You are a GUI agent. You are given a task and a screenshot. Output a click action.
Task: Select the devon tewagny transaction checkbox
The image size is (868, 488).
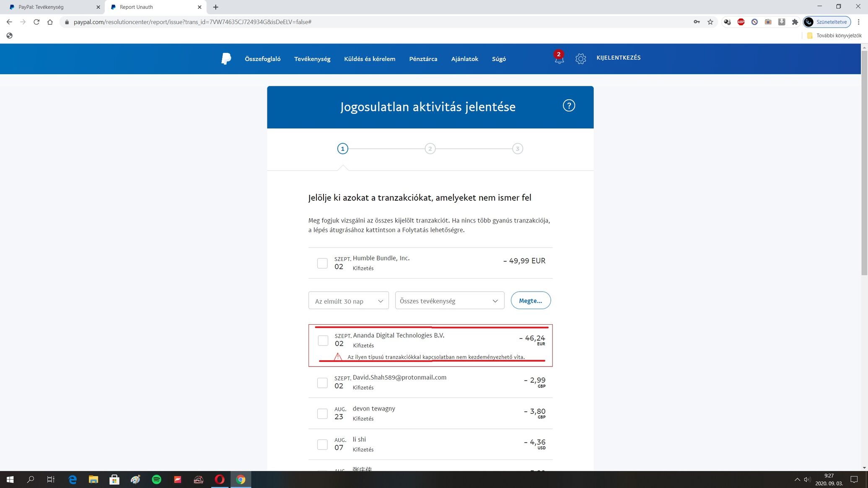(322, 413)
